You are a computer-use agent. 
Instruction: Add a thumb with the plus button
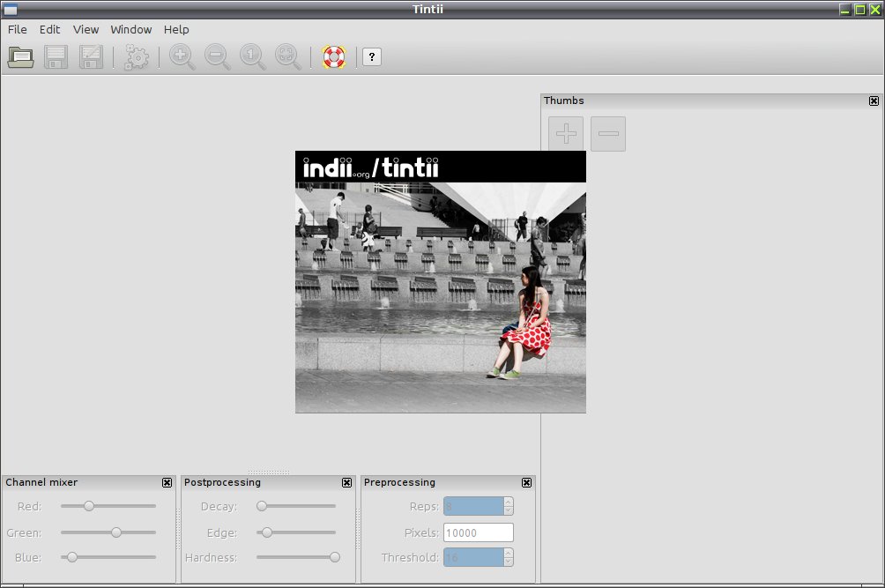click(x=566, y=134)
